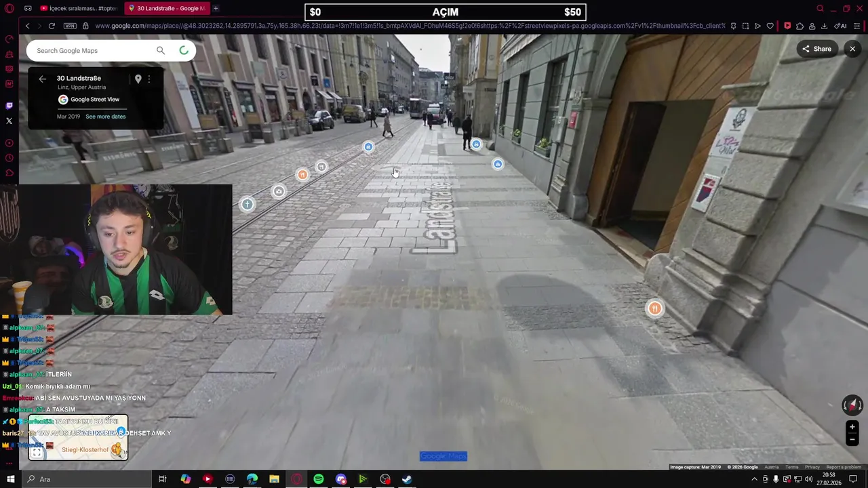Click the browser tab search magnifier
Viewport: 868px width, 488px height.
coord(820,8)
